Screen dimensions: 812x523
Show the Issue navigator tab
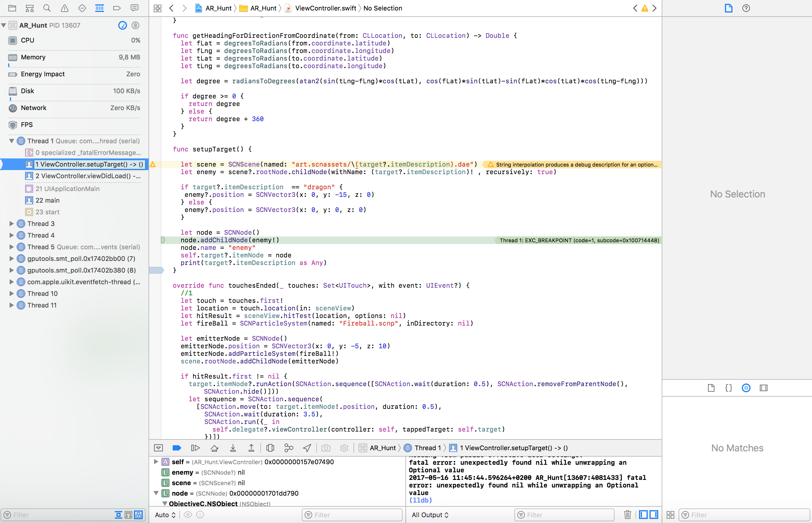click(64, 8)
